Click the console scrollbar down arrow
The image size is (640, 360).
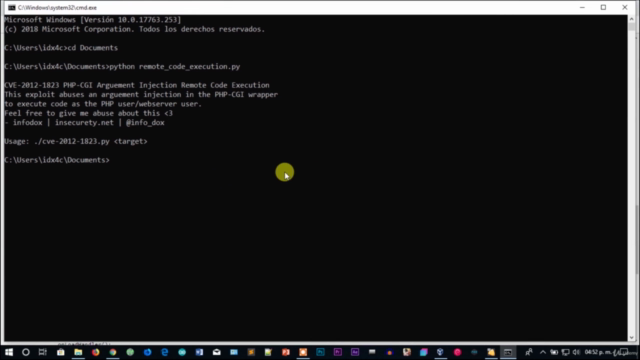[631, 338]
